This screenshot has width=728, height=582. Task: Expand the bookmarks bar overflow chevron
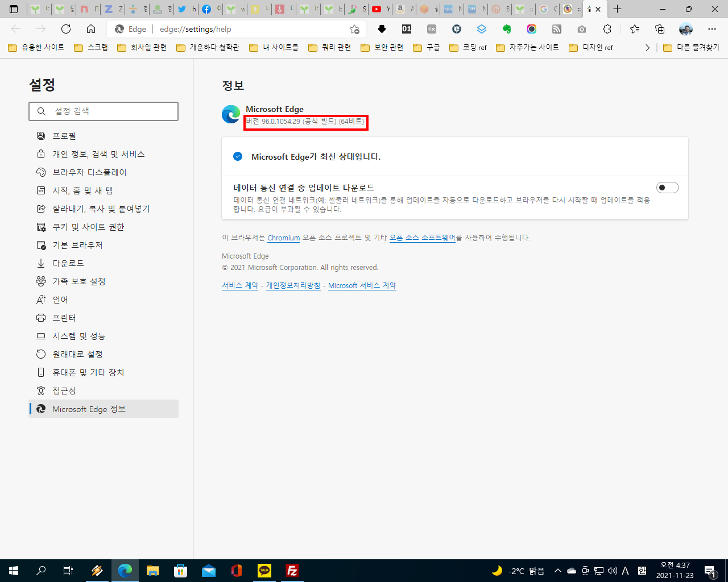pyautogui.click(x=647, y=48)
